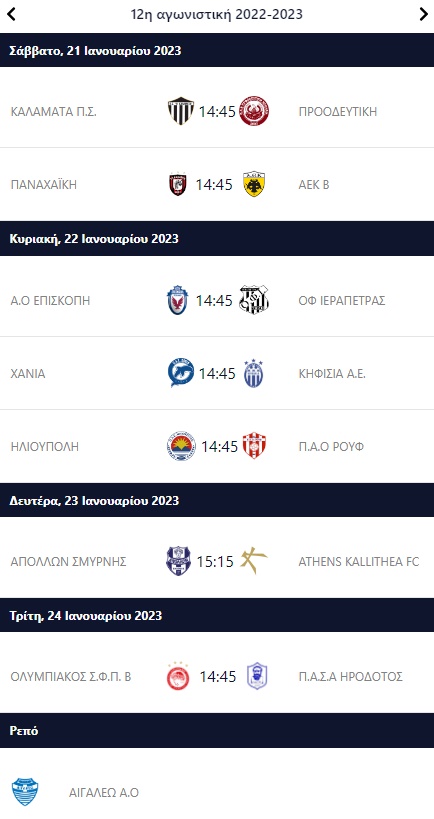This screenshot has height=819, width=434.
Task: Go to next matchday with right arrow
Action: (x=424, y=14)
